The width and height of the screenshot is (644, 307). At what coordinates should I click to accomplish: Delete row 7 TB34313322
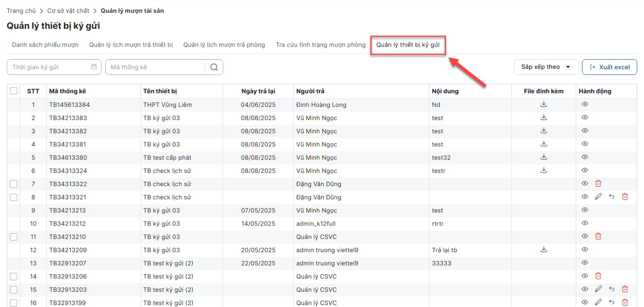click(598, 184)
